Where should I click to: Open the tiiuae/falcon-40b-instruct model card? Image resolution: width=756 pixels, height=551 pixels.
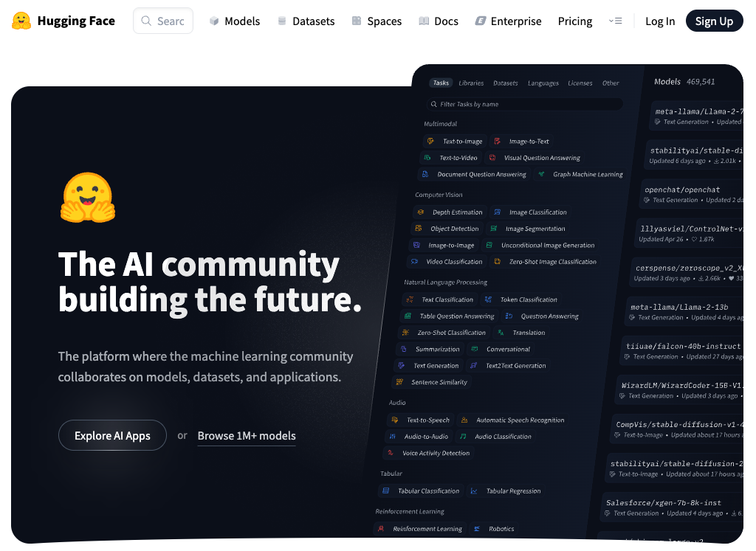pos(681,350)
